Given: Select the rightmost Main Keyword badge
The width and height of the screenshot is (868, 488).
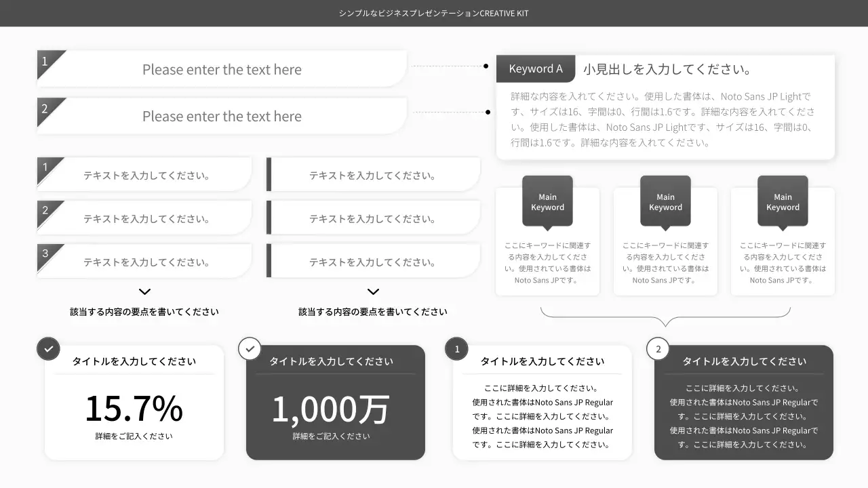Looking at the screenshot, I should coord(782,201).
